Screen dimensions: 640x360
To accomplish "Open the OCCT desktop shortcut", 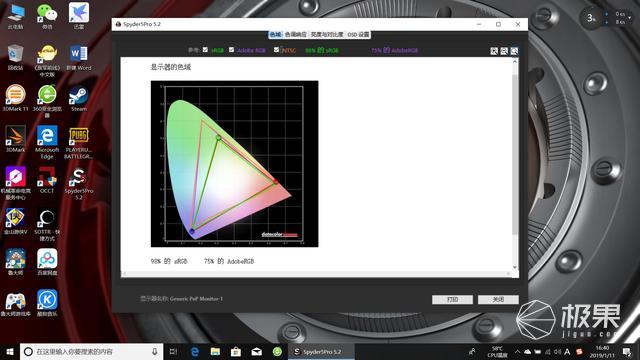I will pos(47,180).
